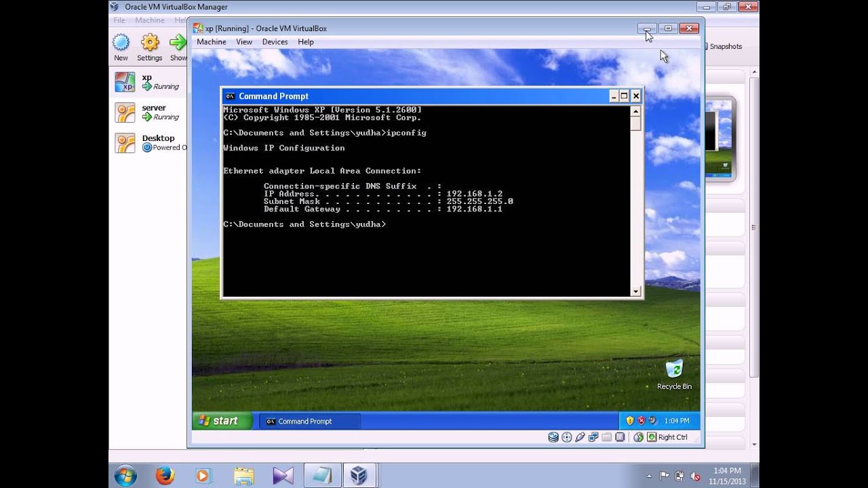
Task: Select the xp virtual machine in the list
Action: click(x=149, y=82)
